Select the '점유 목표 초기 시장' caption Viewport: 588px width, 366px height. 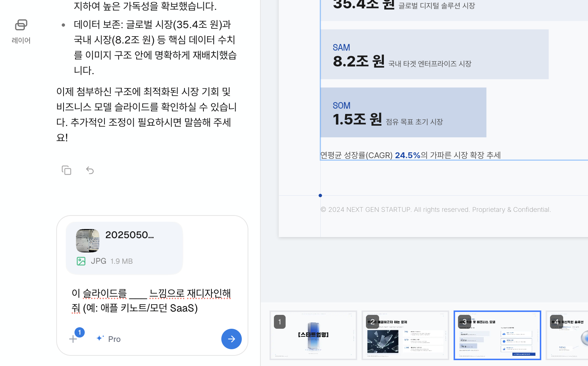tap(415, 122)
